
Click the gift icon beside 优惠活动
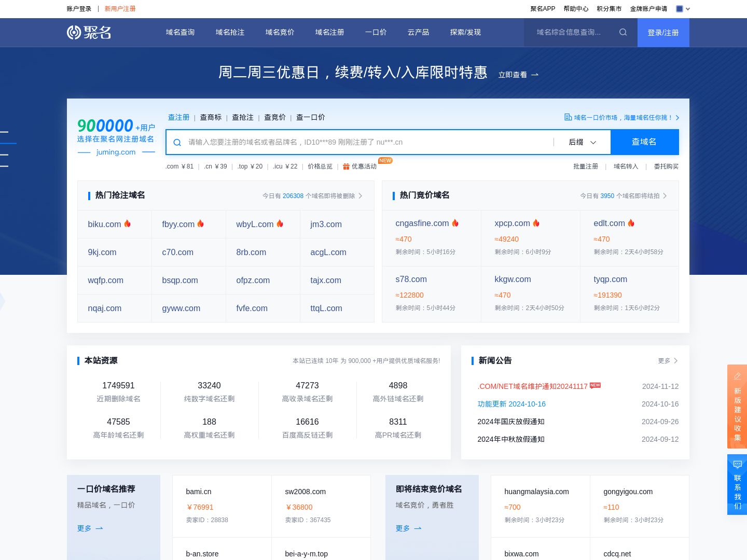[x=346, y=166]
